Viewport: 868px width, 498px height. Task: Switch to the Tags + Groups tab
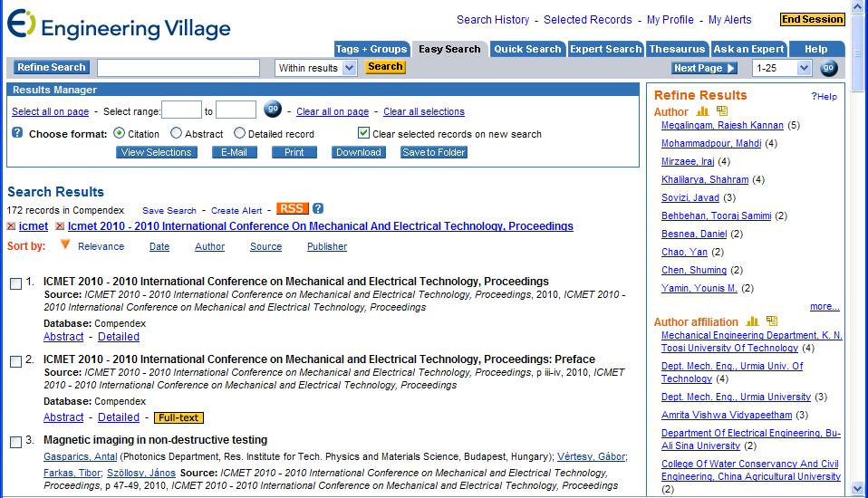[x=371, y=49]
